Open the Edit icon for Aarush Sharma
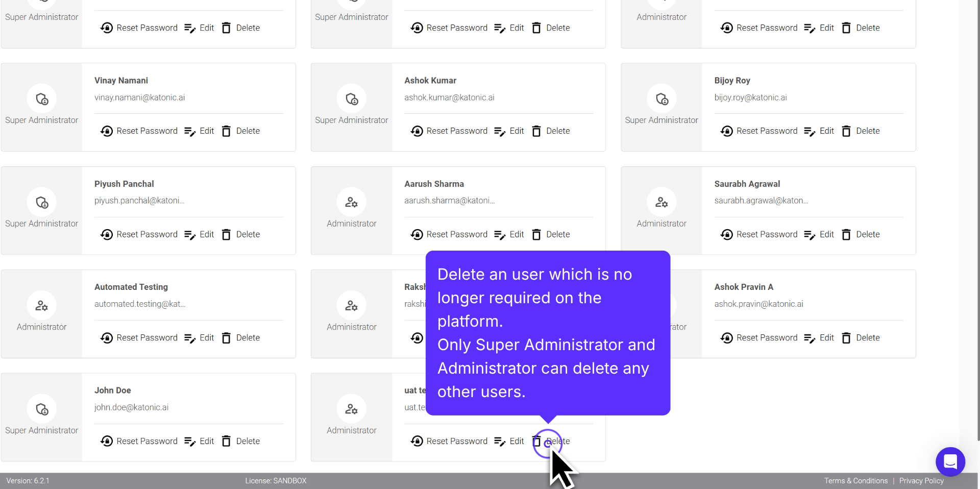The height and width of the screenshot is (489, 980). pos(499,234)
